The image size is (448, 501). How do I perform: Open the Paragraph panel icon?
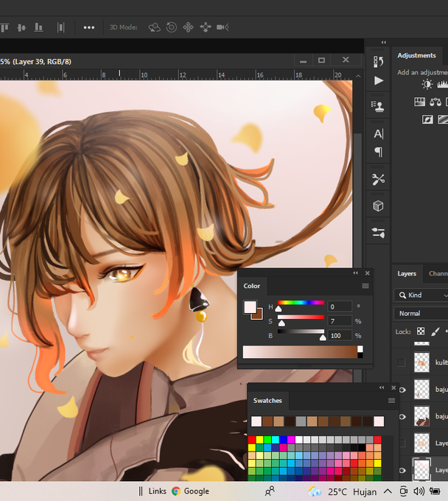click(x=378, y=152)
